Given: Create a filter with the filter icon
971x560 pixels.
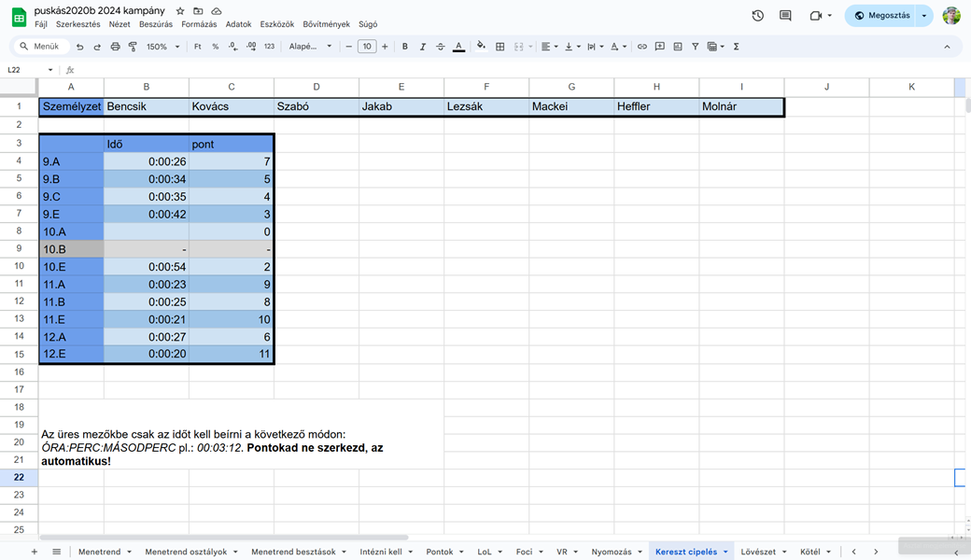Looking at the screenshot, I should point(695,46).
